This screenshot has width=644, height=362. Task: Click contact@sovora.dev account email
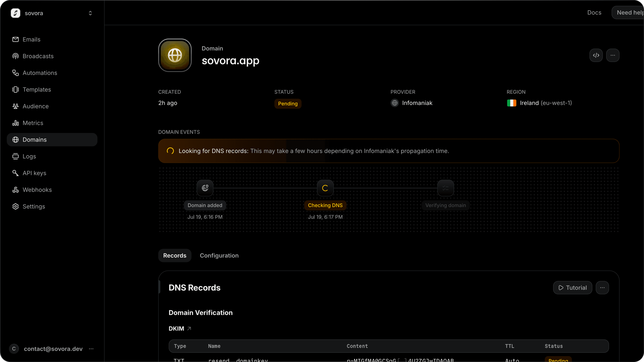[x=53, y=349]
